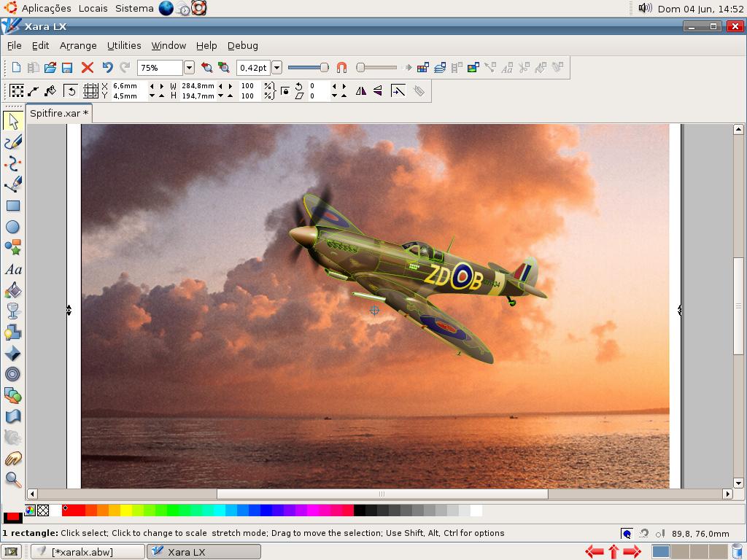The image size is (747, 560).
Task: Select the Contour tool
Action: 13,374
